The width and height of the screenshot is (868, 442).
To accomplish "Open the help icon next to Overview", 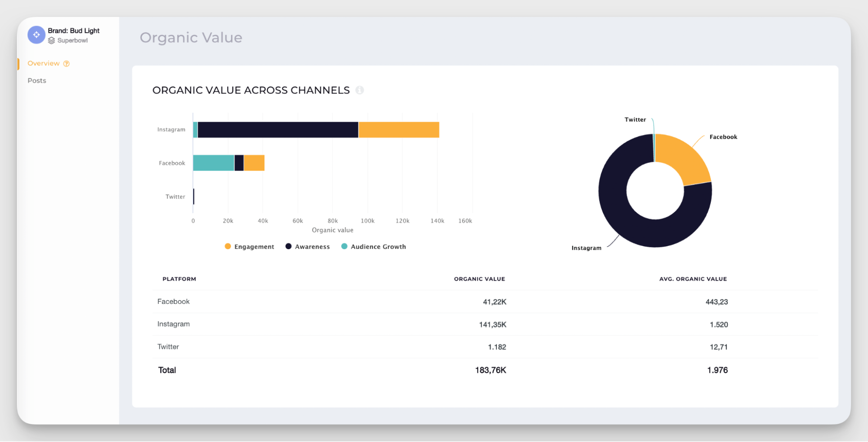I will click(x=66, y=63).
